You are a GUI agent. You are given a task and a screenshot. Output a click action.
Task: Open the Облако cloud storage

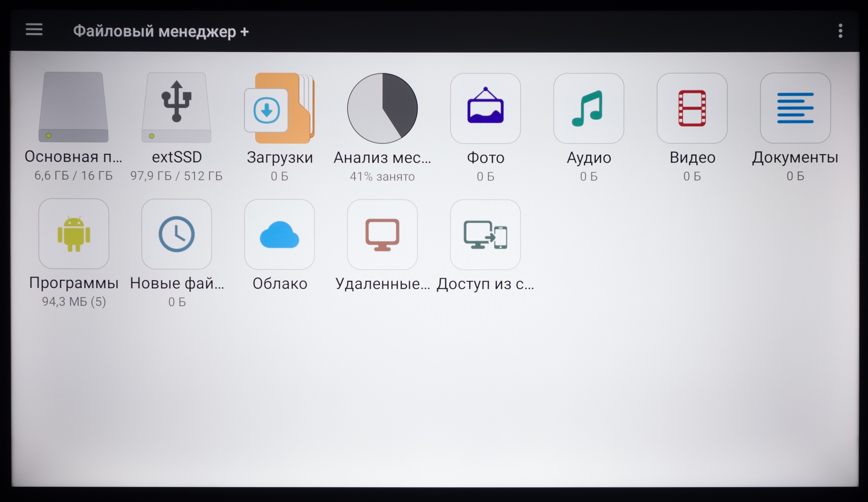tap(279, 234)
